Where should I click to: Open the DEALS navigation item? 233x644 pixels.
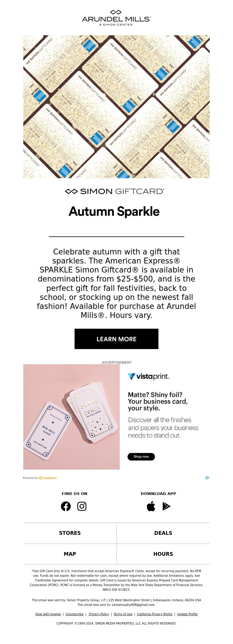pos(163,533)
